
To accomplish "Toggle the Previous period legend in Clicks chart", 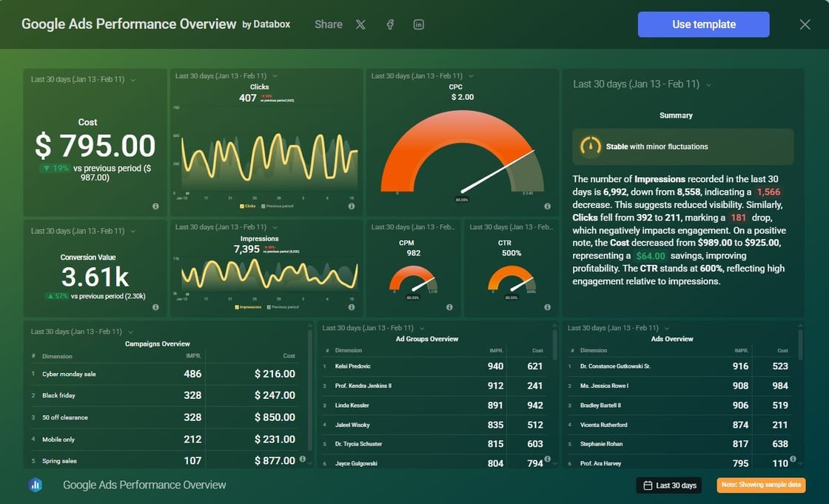I will coord(280,206).
